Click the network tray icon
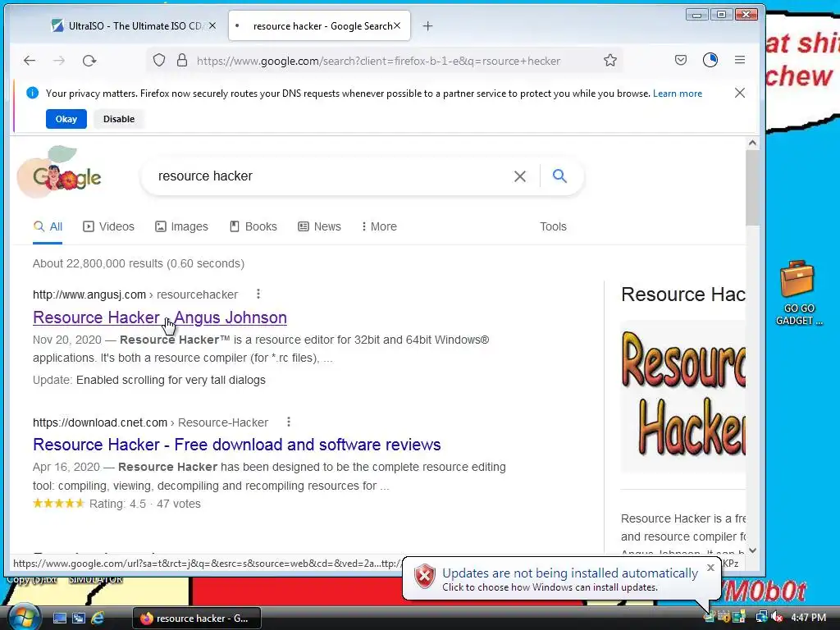 pyautogui.click(x=761, y=617)
